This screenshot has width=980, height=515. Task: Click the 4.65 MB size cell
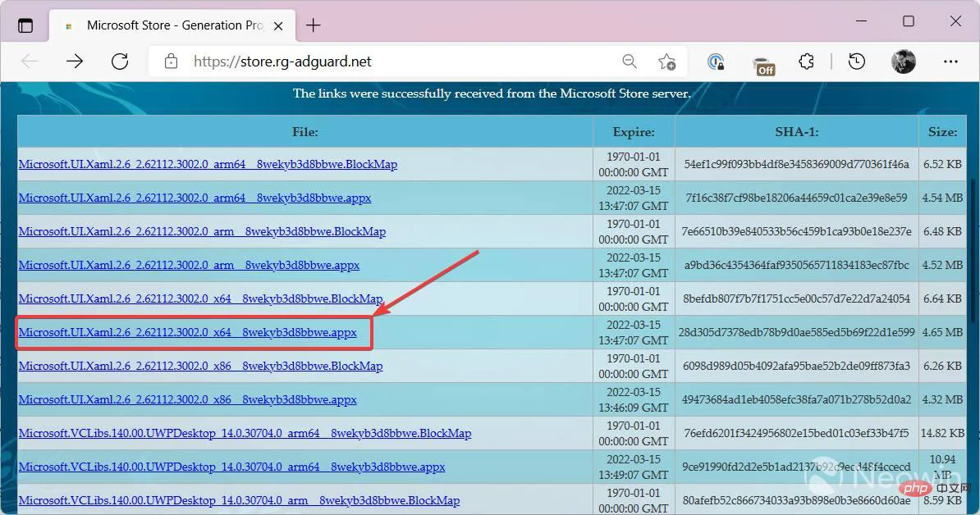pos(942,333)
